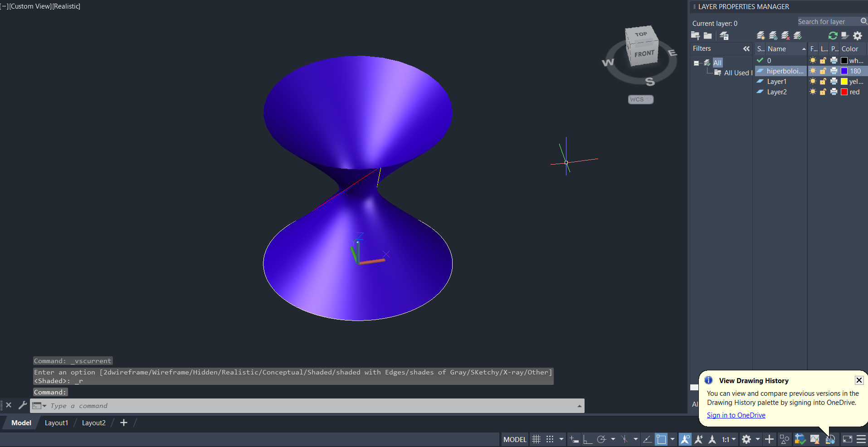
Task: Freeze or thaw the hiperboloi layer
Action: click(813, 71)
